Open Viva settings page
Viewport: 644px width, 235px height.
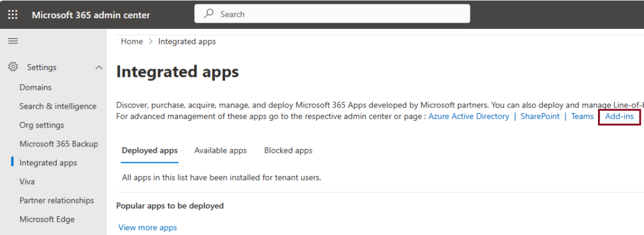(x=27, y=182)
